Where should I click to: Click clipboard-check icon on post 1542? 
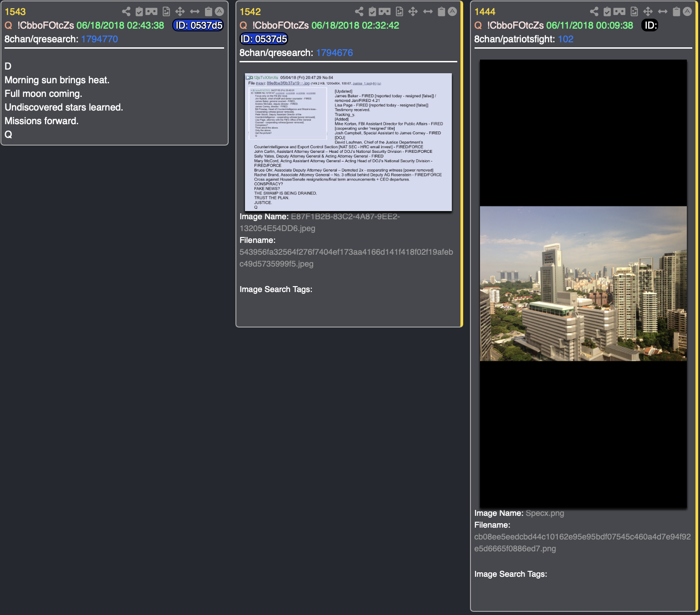point(372,11)
